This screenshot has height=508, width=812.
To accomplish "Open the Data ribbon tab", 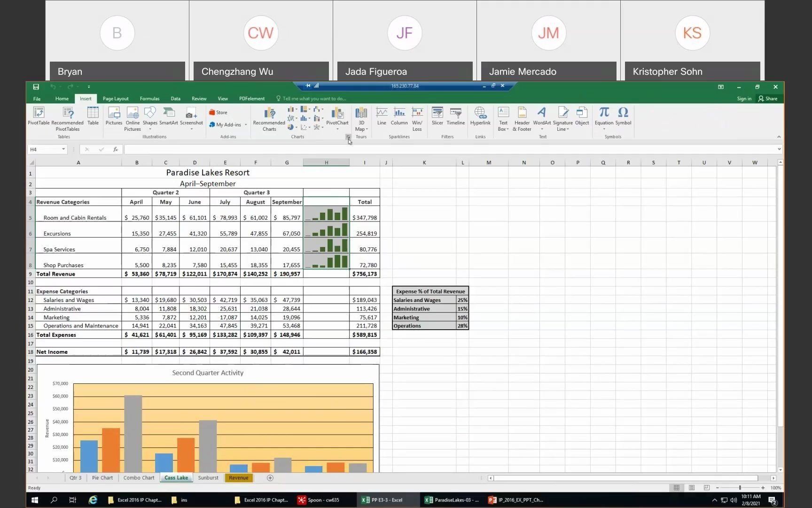I will click(x=175, y=99).
